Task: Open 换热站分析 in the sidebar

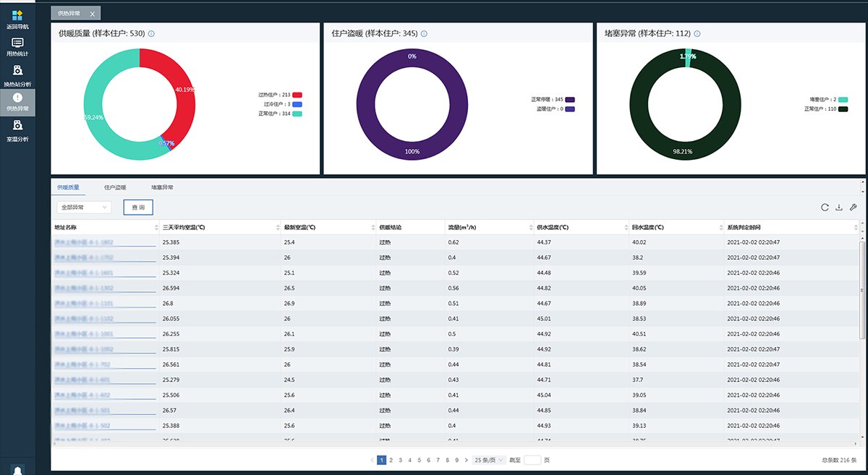Action: tap(17, 74)
